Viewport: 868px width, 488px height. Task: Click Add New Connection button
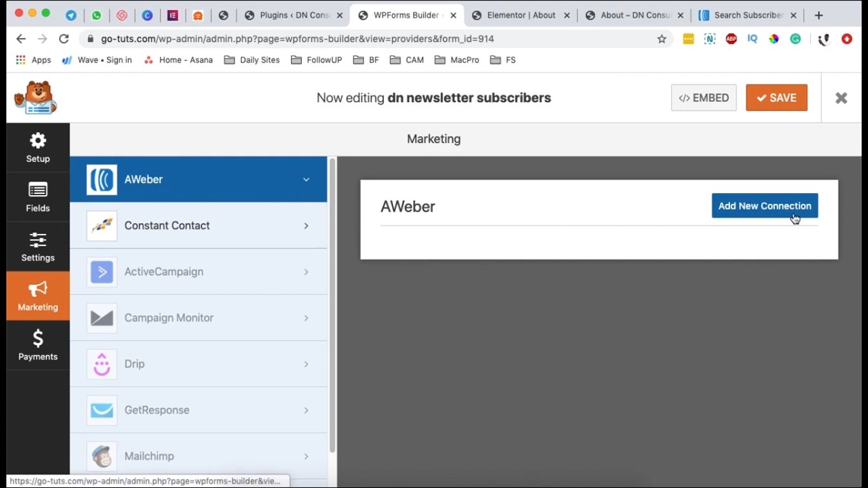(x=764, y=206)
